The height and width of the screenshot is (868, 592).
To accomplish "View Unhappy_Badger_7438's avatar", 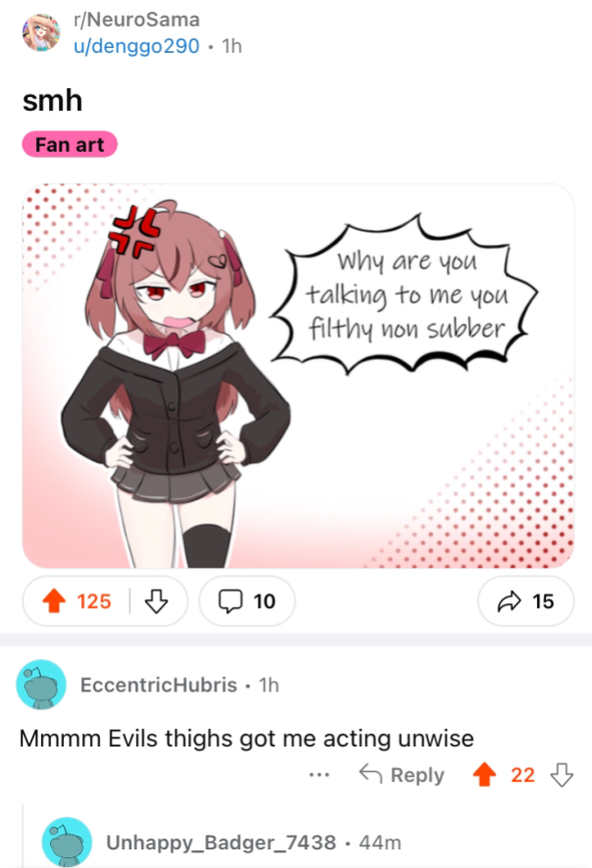I will click(67, 842).
